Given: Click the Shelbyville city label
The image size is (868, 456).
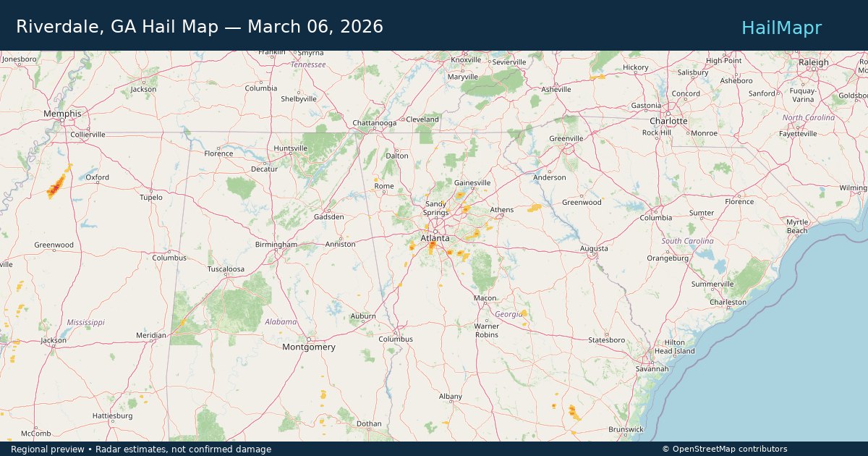Looking at the screenshot, I should [x=299, y=98].
